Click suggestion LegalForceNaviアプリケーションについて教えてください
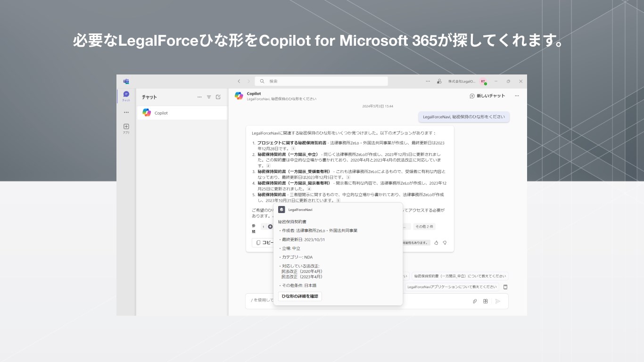Viewport: 644px width, 362px height. tap(452, 287)
